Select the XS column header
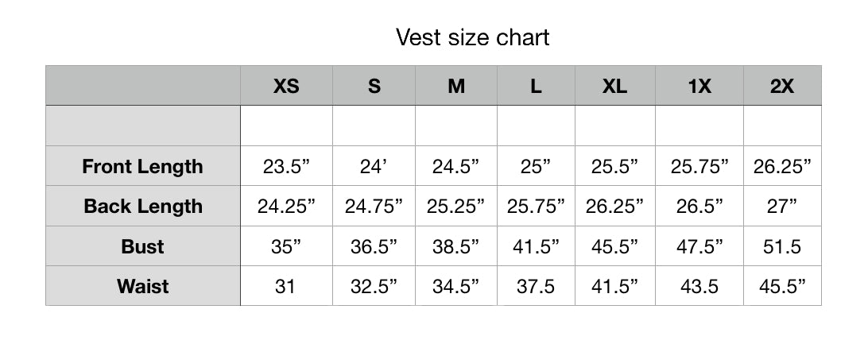868x344 pixels. coord(286,87)
